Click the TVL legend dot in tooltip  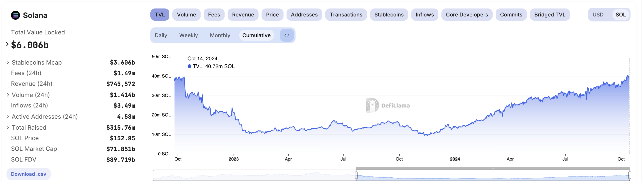tap(189, 66)
